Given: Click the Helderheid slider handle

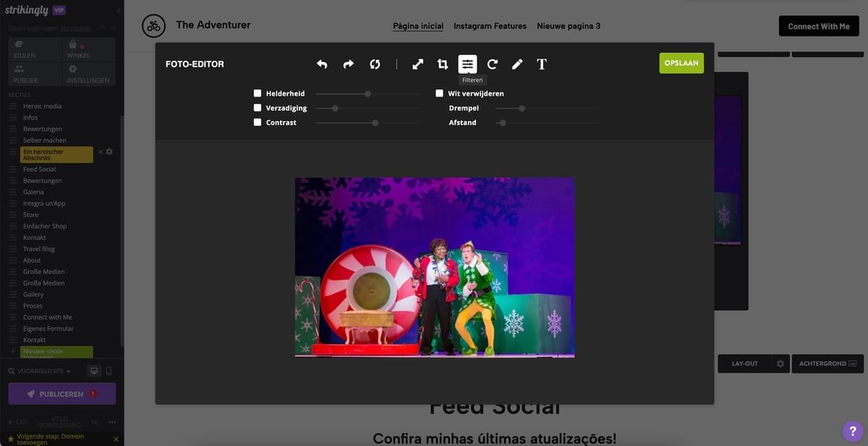Looking at the screenshot, I should click(x=367, y=94).
